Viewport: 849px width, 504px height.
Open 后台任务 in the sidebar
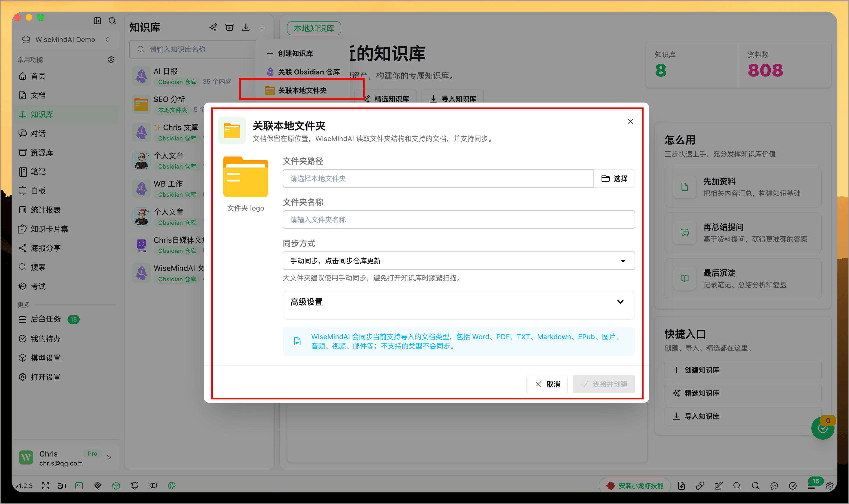(x=67, y=319)
